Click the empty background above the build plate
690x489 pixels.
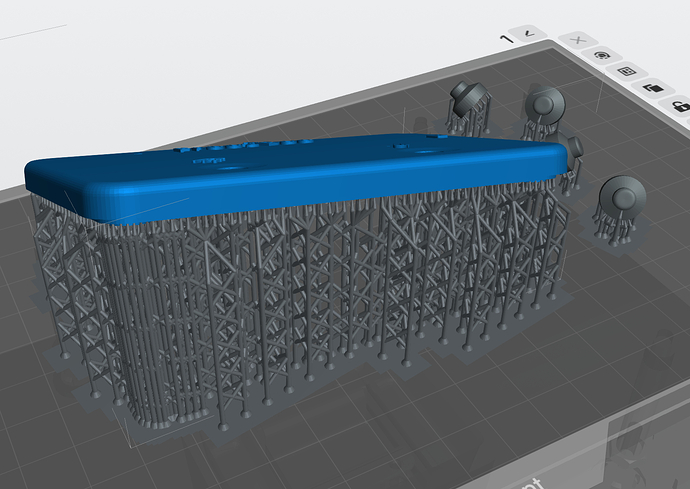tap(250, 50)
